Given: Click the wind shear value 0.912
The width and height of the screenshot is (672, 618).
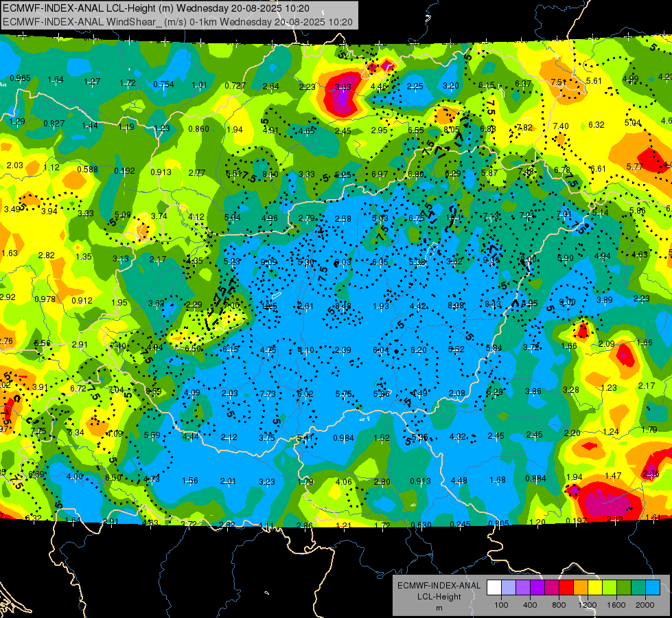Looking at the screenshot, I should (82, 300).
